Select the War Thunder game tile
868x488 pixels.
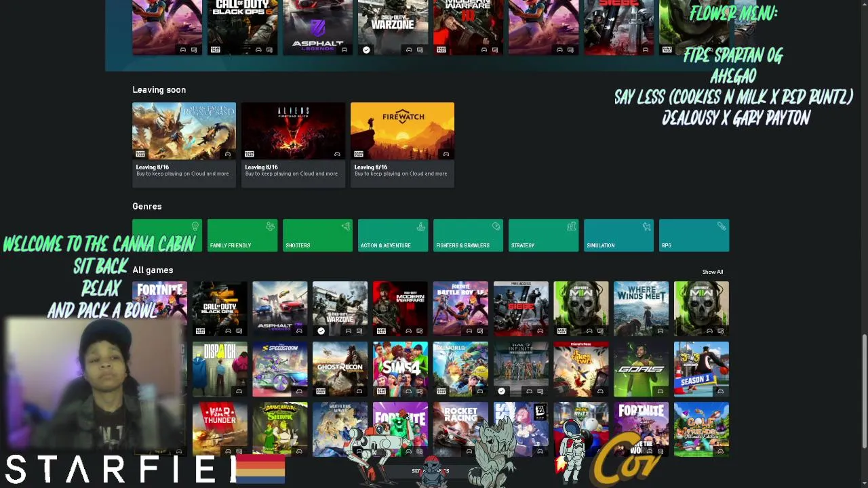tap(219, 429)
